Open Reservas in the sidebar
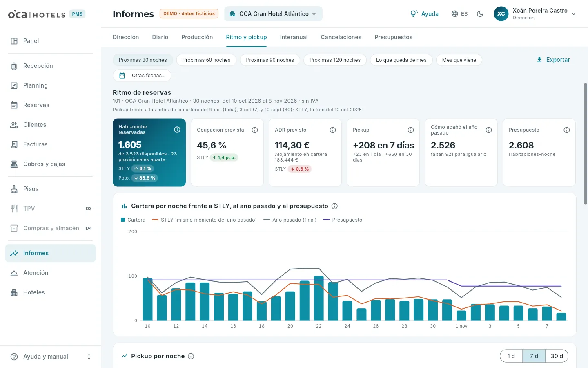The image size is (588, 368). (x=50, y=105)
